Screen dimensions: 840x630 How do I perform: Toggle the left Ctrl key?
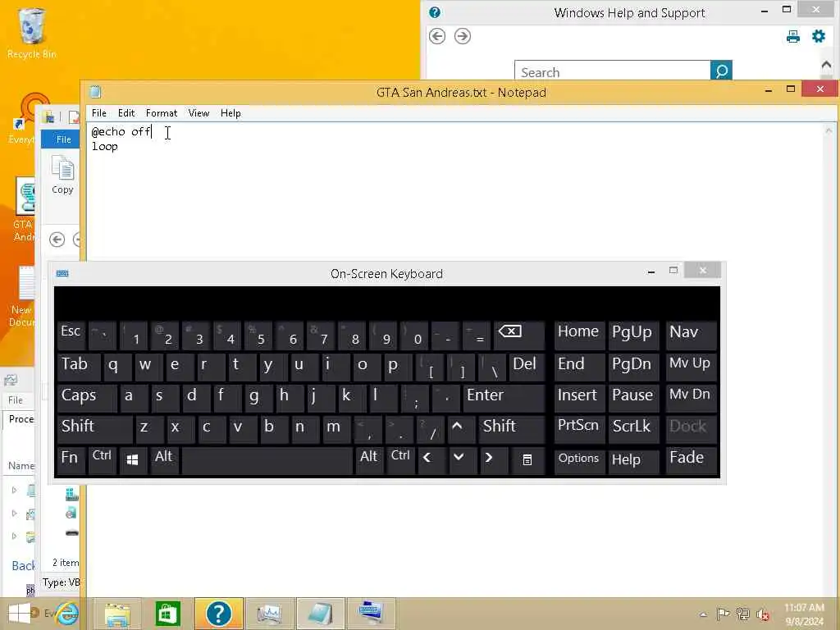click(102, 459)
